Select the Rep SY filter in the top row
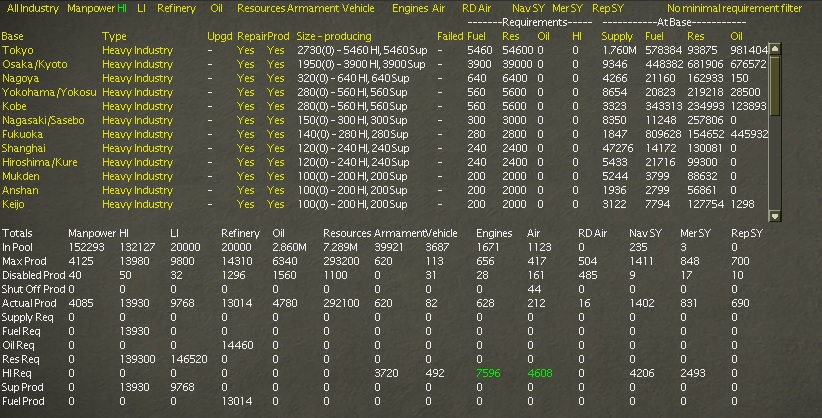 click(608, 8)
